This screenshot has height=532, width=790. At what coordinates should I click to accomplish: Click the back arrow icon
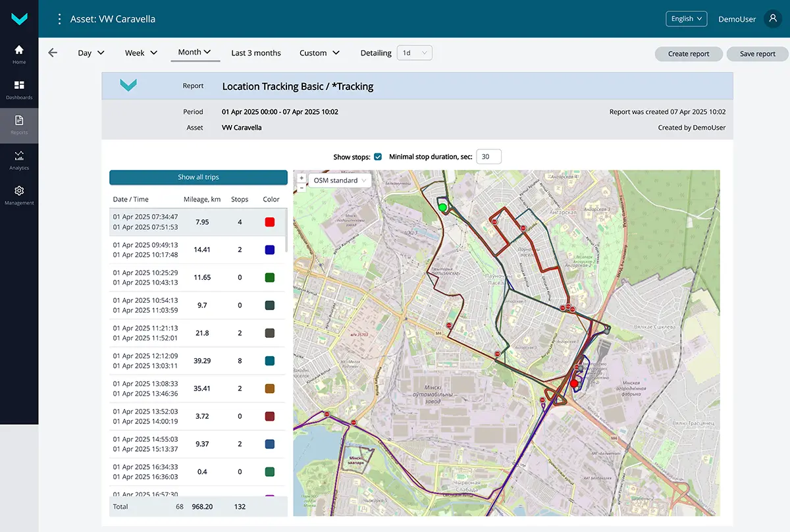[53, 53]
